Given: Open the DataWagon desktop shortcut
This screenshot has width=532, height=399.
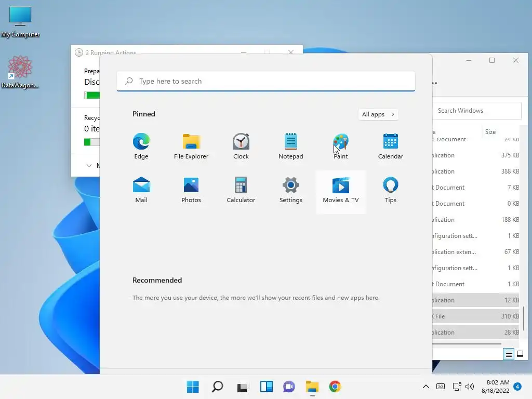Looking at the screenshot, I should pos(20,72).
